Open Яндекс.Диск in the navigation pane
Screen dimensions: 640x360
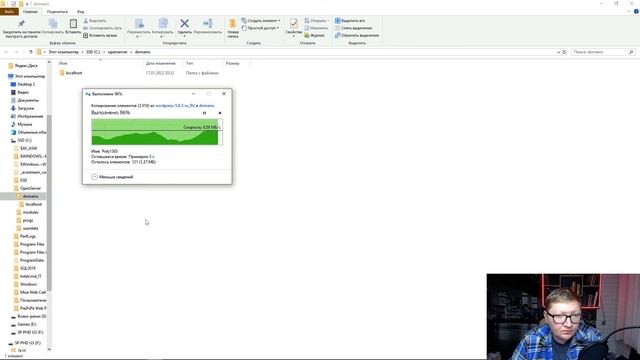(x=23, y=65)
